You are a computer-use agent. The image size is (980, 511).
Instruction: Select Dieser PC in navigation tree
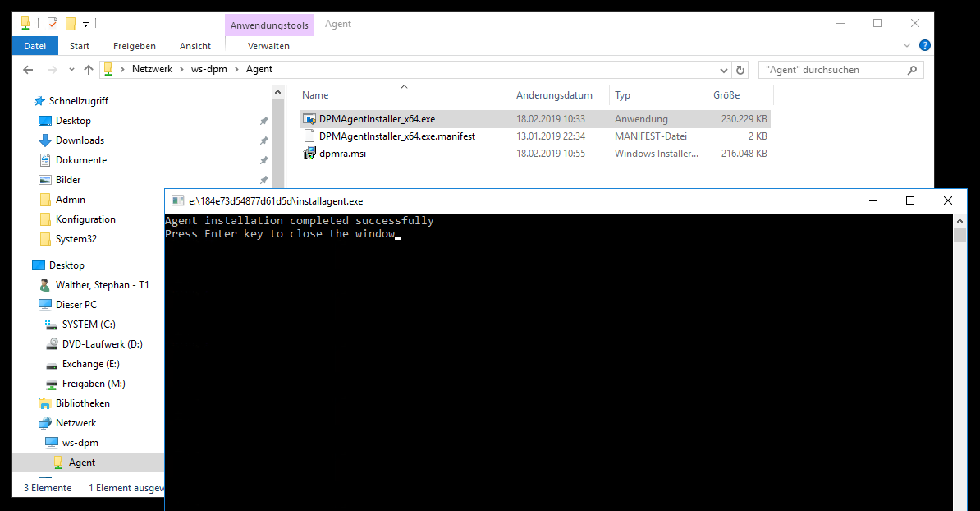coord(76,305)
